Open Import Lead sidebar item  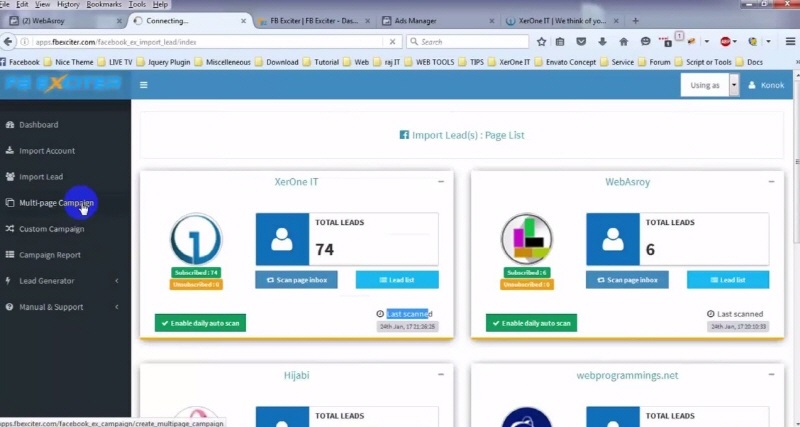[34, 177]
